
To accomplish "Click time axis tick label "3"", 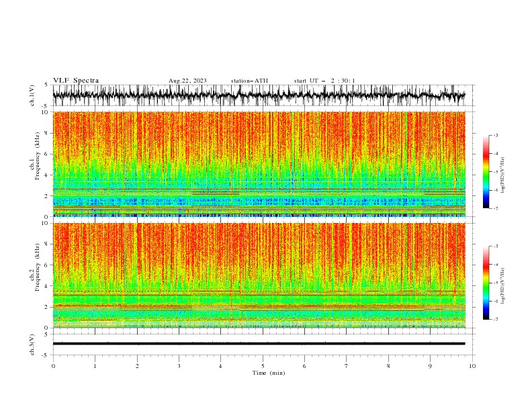I will [179, 366].
